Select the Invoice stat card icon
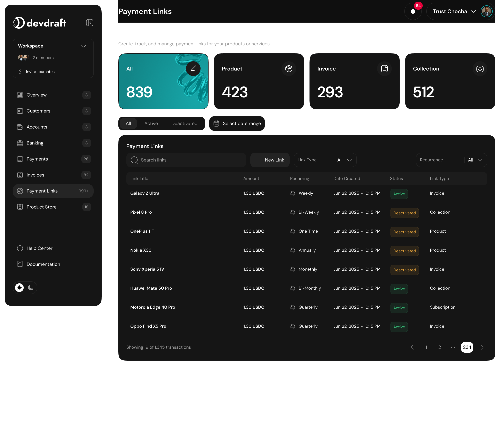Screen dimensions: 504x446 tap(384, 69)
